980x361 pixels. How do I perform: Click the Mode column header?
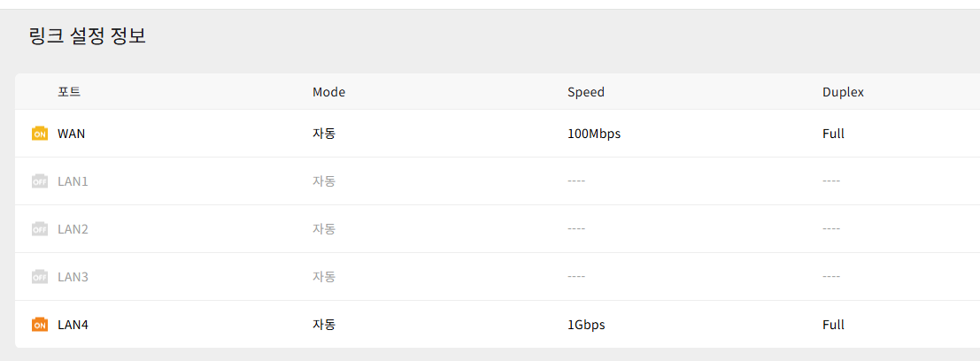328,92
